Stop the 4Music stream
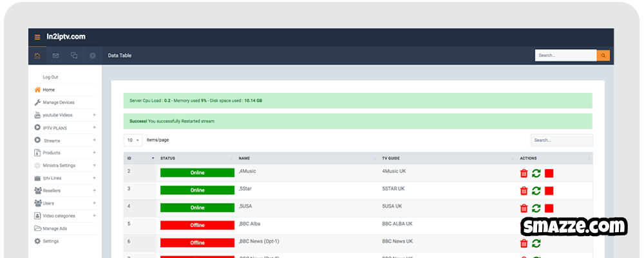Viewport: 644px width, 258px height. pyautogui.click(x=549, y=174)
